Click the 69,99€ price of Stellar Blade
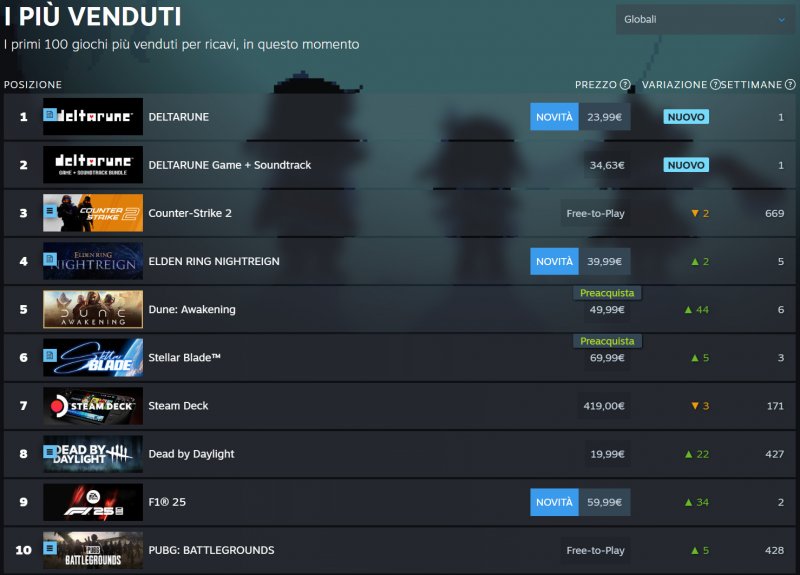Screen dimensions: 800x575 click(x=607, y=358)
